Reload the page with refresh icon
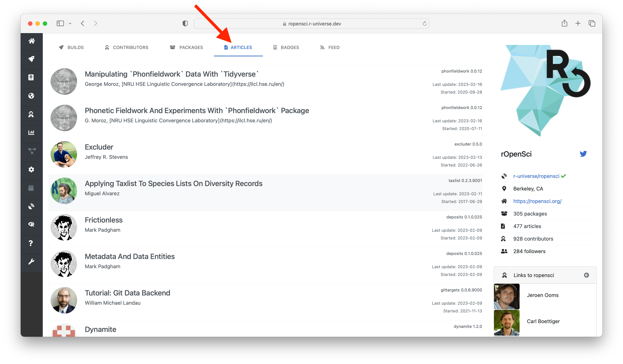Image resolution: width=623 pixels, height=364 pixels. click(424, 23)
